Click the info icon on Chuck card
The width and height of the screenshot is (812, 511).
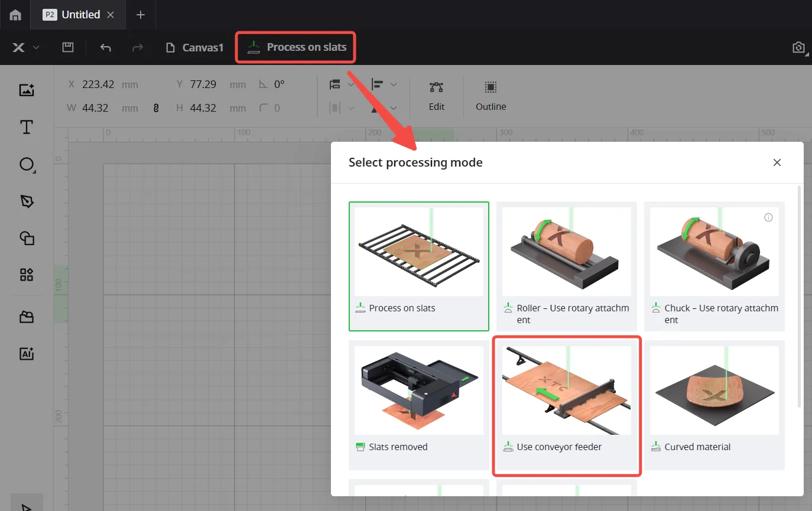(x=768, y=217)
